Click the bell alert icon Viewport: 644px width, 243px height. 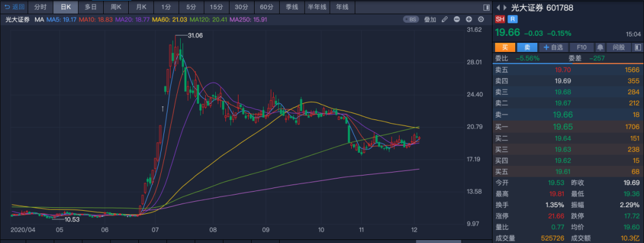click(599, 47)
